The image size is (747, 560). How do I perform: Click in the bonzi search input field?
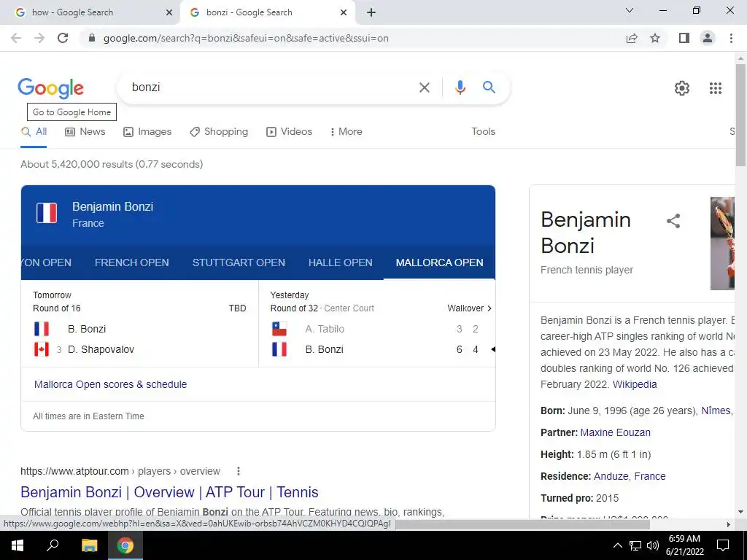(271, 87)
